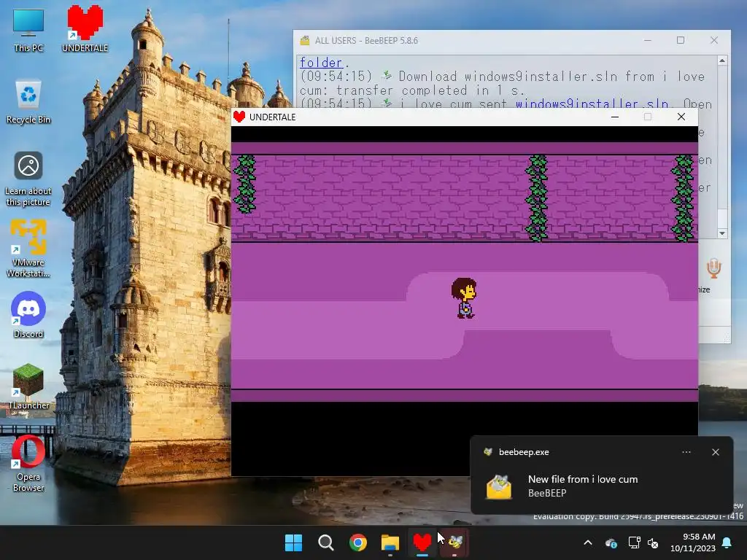Screen dimensions: 747x560
Task: Minimize the UNDERTALE window
Action: 615,117
